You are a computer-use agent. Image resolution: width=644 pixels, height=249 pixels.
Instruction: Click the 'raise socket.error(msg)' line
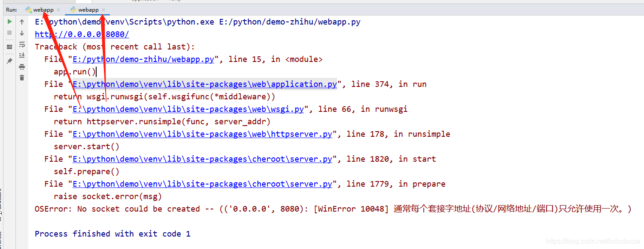pyautogui.click(x=108, y=197)
